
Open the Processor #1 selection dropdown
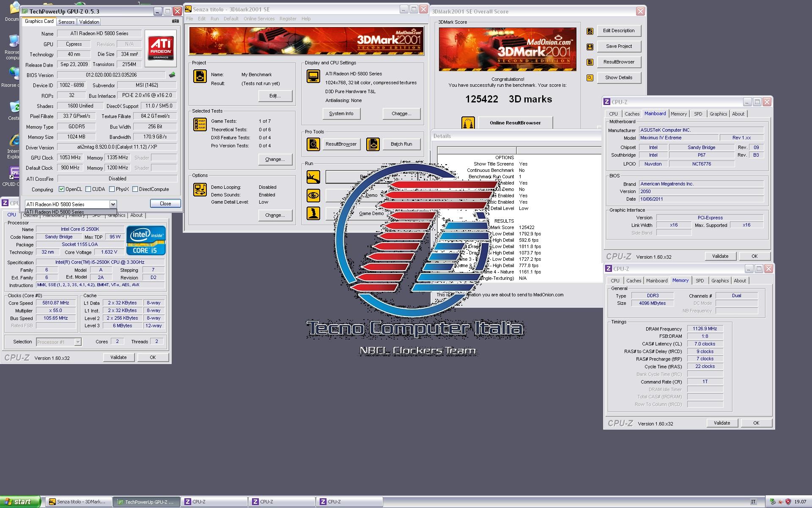coord(78,342)
